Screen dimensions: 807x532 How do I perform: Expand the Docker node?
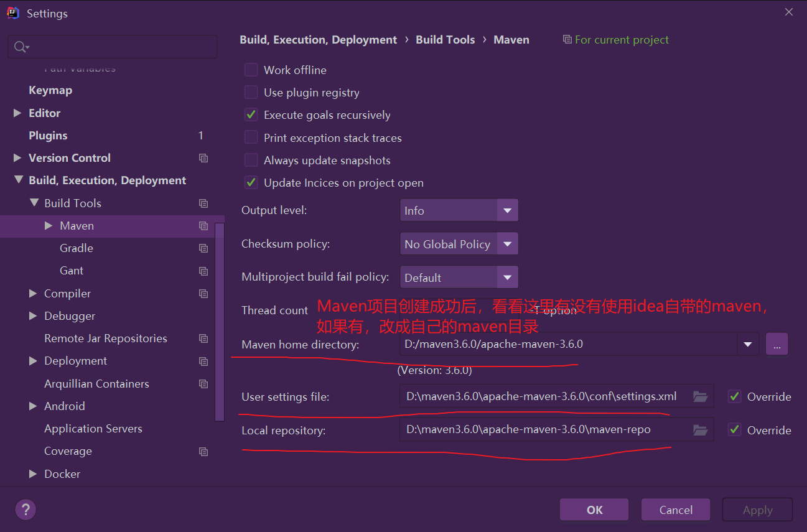pos(34,474)
